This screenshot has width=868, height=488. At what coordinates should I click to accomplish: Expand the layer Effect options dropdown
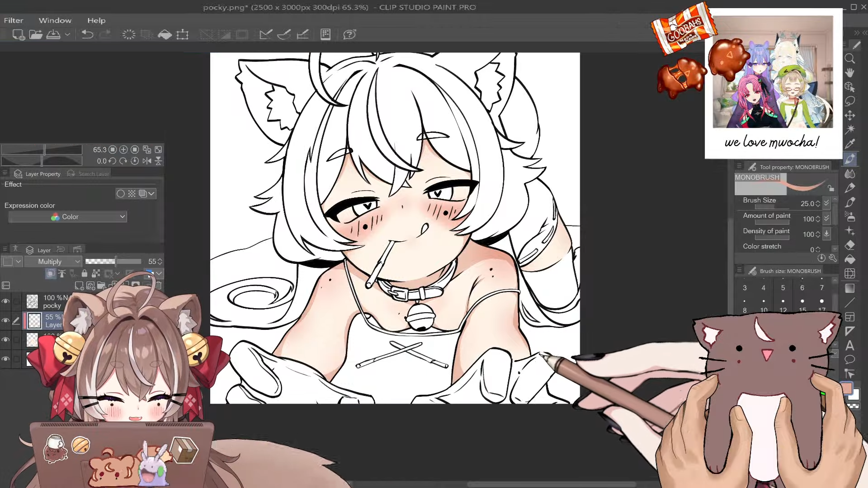151,193
